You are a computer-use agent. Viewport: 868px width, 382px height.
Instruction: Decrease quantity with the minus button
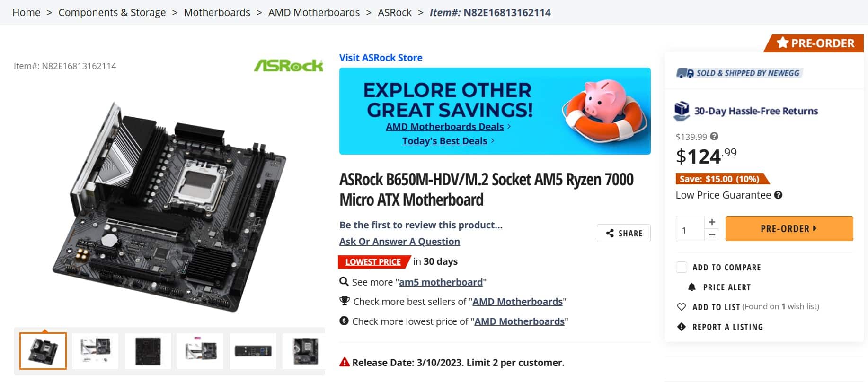click(712, 234)
